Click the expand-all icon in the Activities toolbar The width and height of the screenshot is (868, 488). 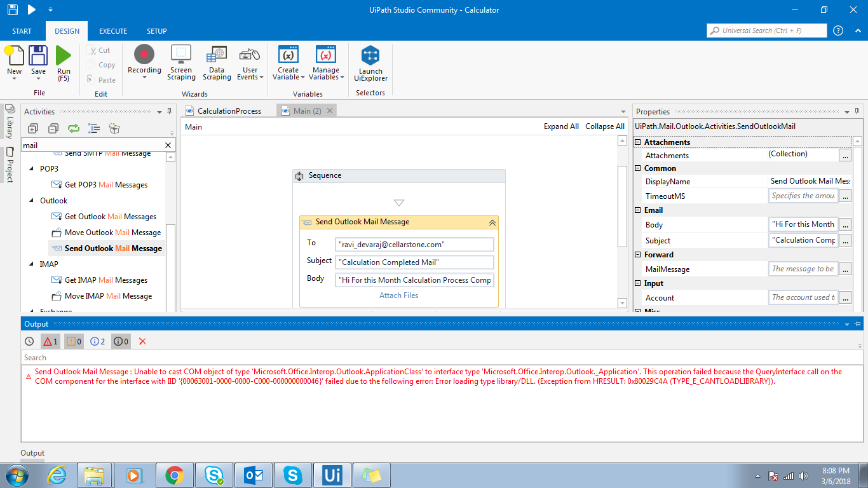[x=33, y=128]
